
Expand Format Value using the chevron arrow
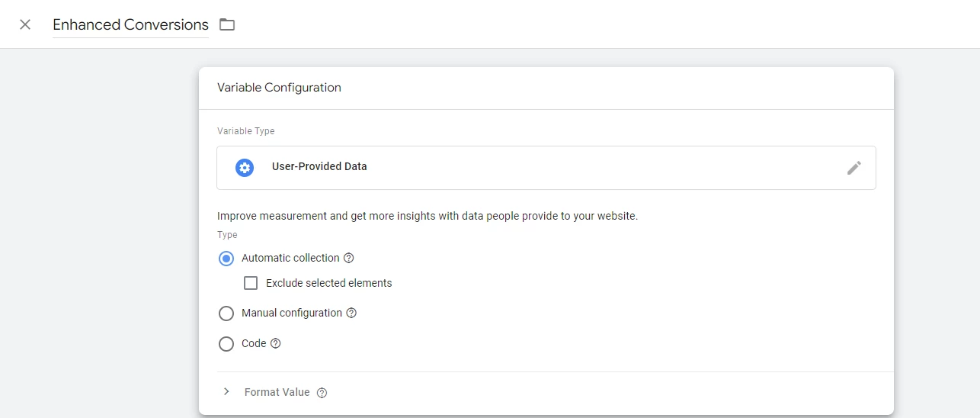click(x=226, y=392)
